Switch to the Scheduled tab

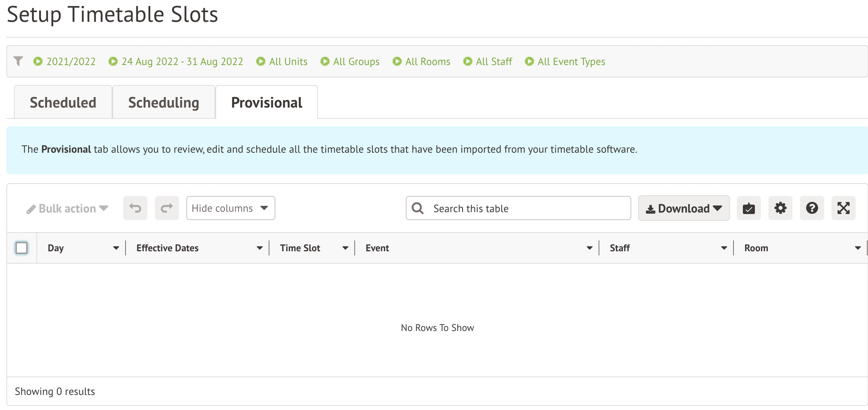point(62,102)
